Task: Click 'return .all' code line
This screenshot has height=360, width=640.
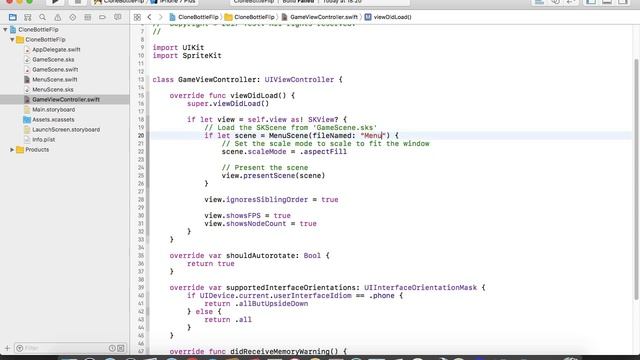Action: coord(228,320)
